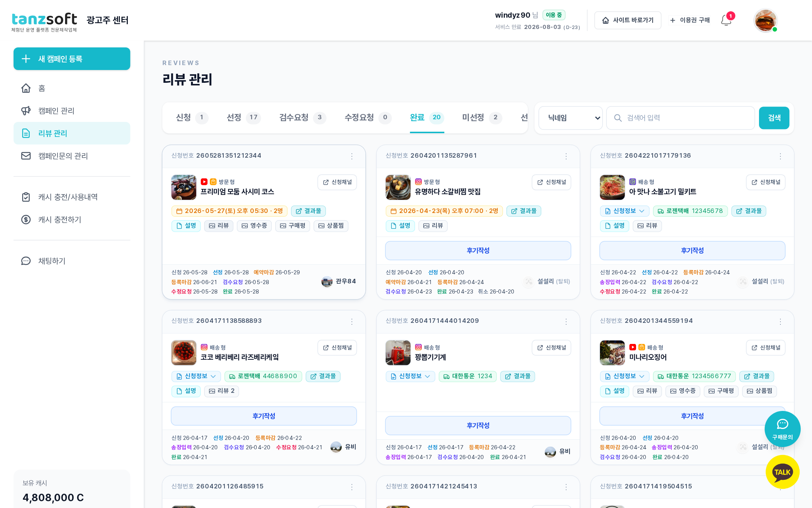Image resolution: width=812 pixels, height=508 pixels.
Task: Click 유비 avatar on 꽝뽑기기계 card
Action: (x=550, y=452)
